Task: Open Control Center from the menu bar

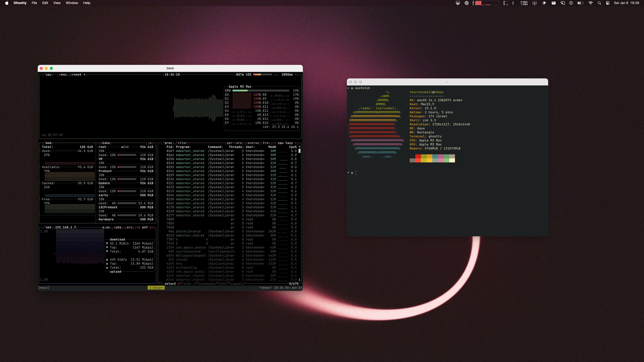Action: tap(608, 3)
